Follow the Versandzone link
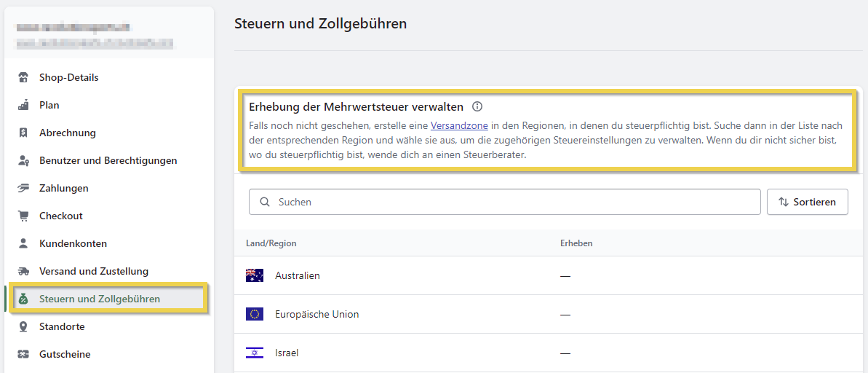The width and height of the screenshot is (868, 373). [x=459, y=125]
